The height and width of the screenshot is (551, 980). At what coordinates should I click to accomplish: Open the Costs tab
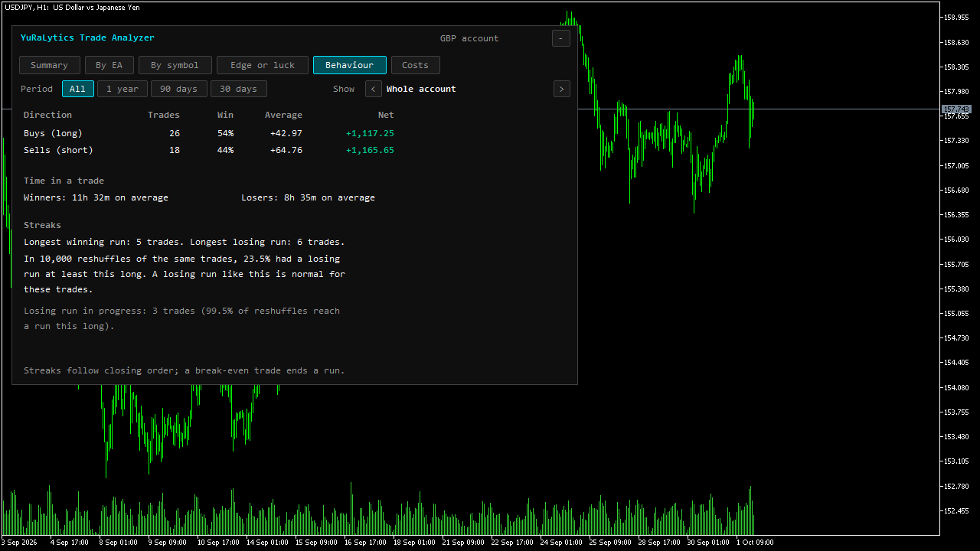(x=415, y=65)
